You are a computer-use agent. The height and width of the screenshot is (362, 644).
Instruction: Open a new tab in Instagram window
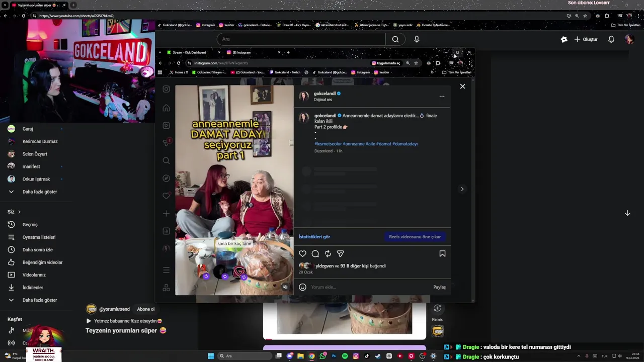pos(288,52)
